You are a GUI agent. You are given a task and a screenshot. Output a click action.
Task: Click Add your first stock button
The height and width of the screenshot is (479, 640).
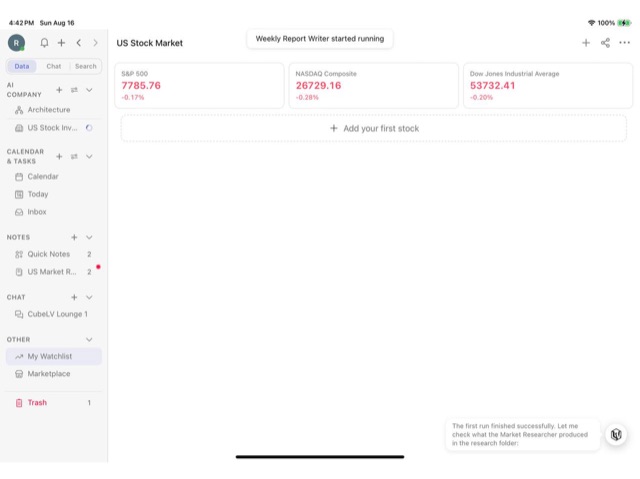tap(374, 129)
